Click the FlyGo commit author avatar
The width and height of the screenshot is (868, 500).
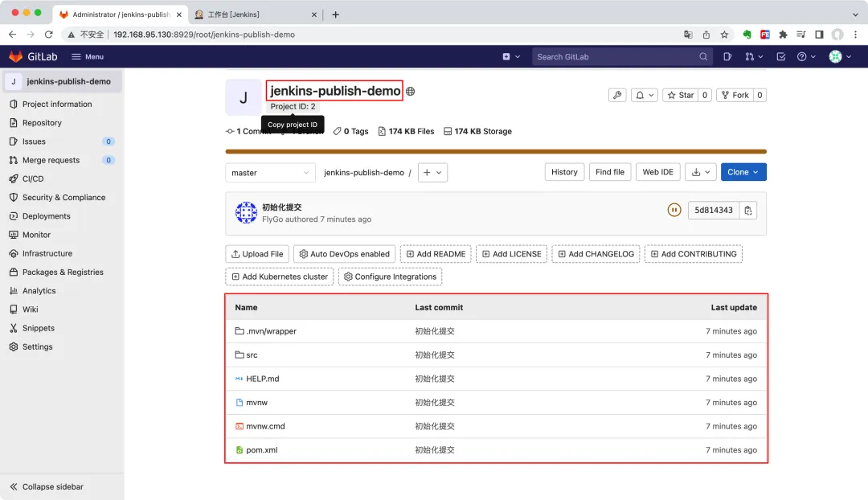[x=246, y=213]
